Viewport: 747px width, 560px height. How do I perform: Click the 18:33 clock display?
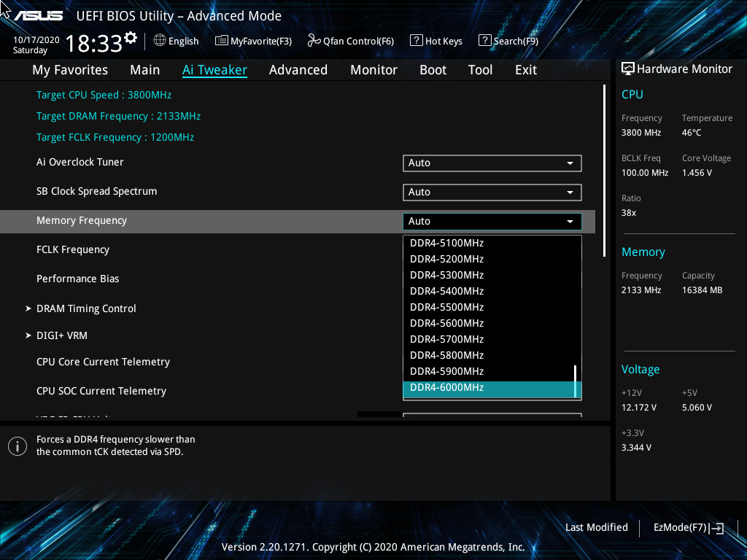pyautogui.click(x=94, y=43)
